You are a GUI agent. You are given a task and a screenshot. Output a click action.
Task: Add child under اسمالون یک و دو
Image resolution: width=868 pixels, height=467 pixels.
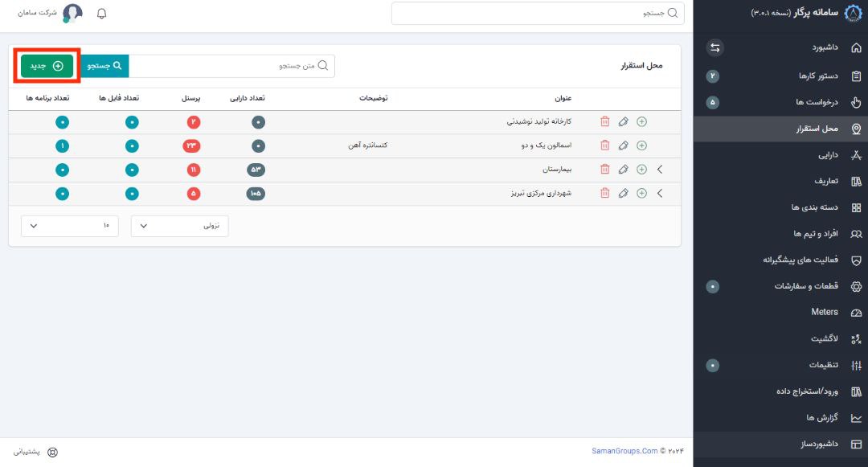coord(641,145)
